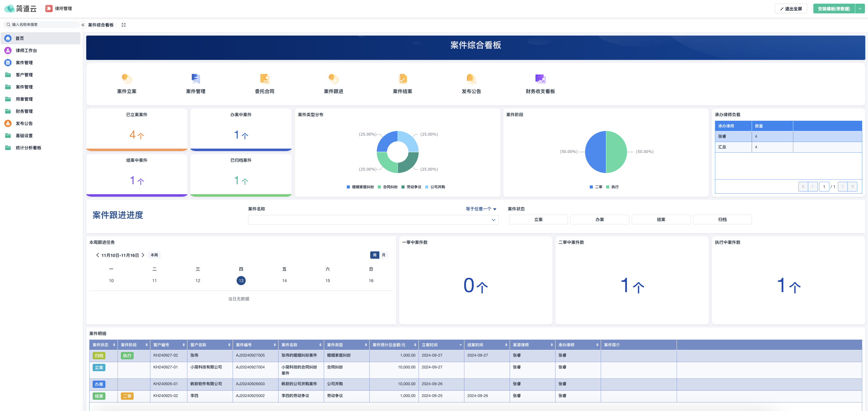Switch to the 案件综合看板 tab
The width and height of the screenshot is (868, 411).
101,25
